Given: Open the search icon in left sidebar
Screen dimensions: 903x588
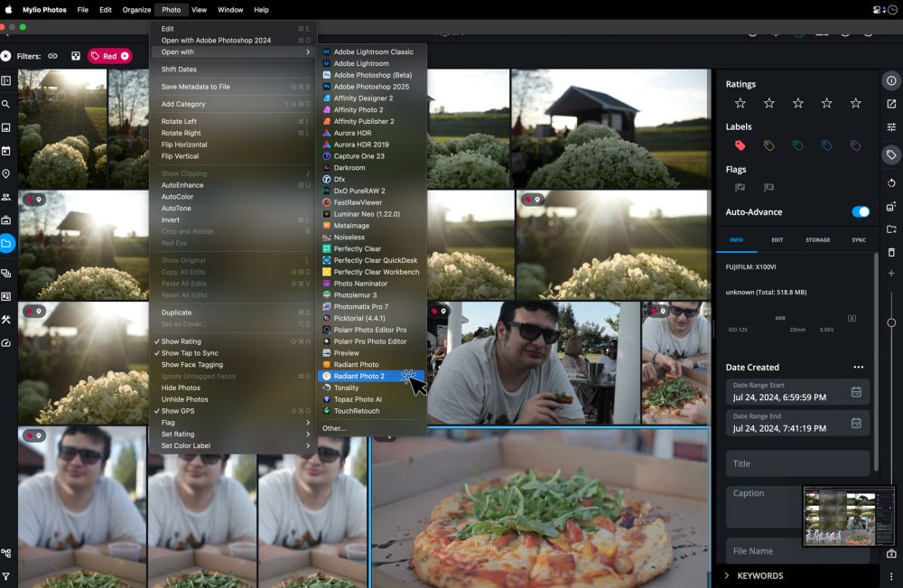Looking at the screenshot, I should 5,104.
